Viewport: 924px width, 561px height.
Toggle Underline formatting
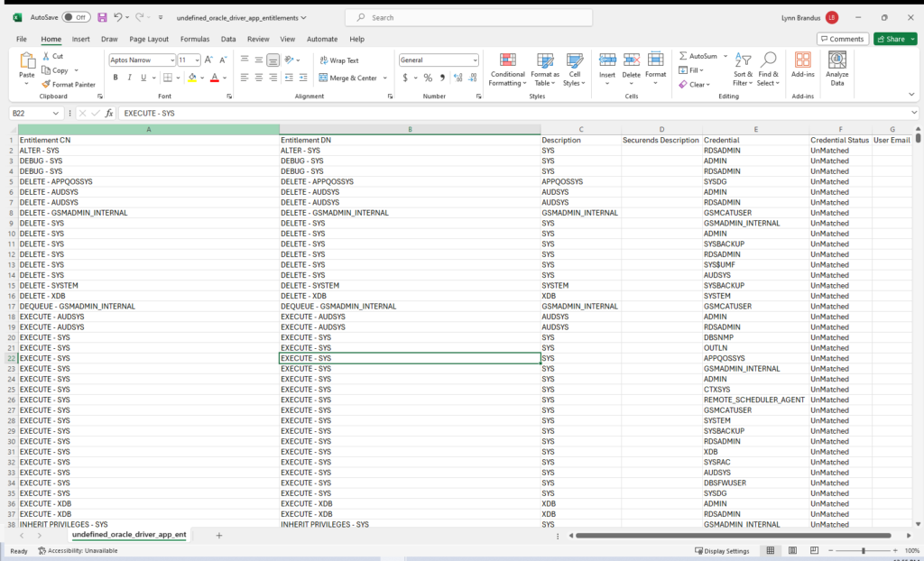pos(143,78)
